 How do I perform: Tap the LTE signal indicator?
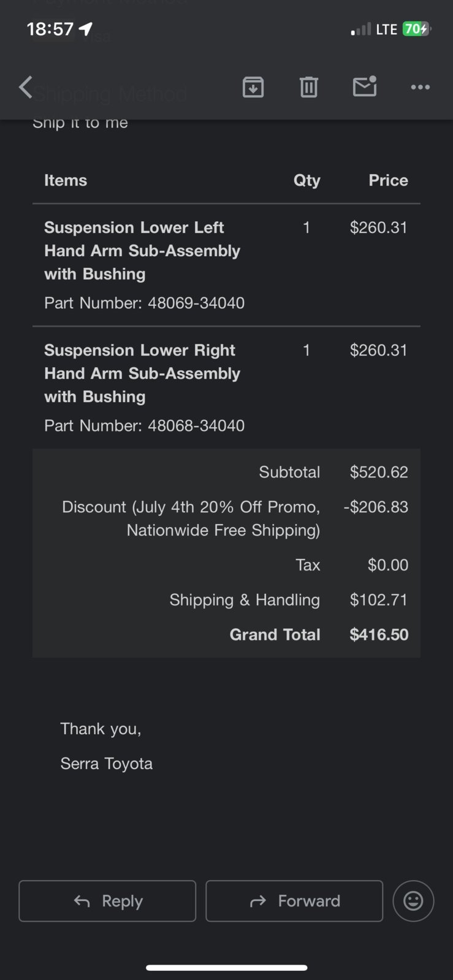pyautogui.click(x=386, y=29)
